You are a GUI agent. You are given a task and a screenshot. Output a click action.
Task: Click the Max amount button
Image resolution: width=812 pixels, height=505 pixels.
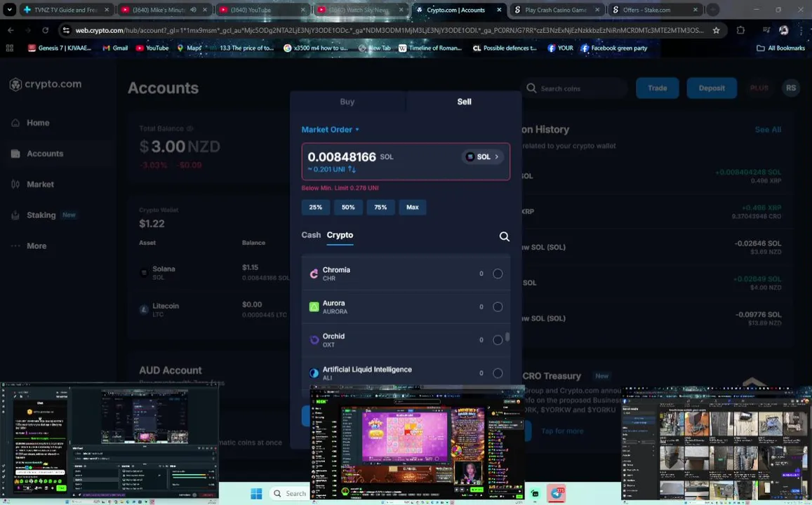click(x=413, y=207)
